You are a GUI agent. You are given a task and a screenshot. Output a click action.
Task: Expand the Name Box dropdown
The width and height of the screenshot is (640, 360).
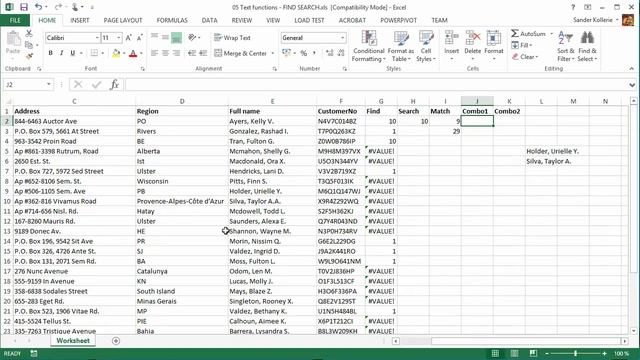pos(49,84)
